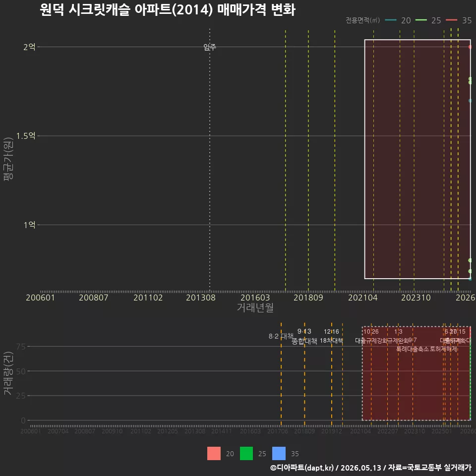This screenshot has width=476, height=476.
Task: Click the 입주 move-in marker label
Action: click(209, 47)
